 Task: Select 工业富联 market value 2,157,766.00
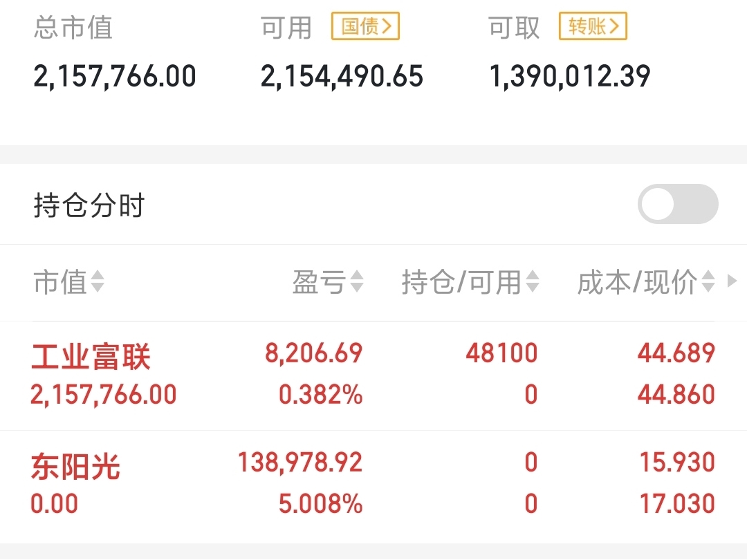103,395
